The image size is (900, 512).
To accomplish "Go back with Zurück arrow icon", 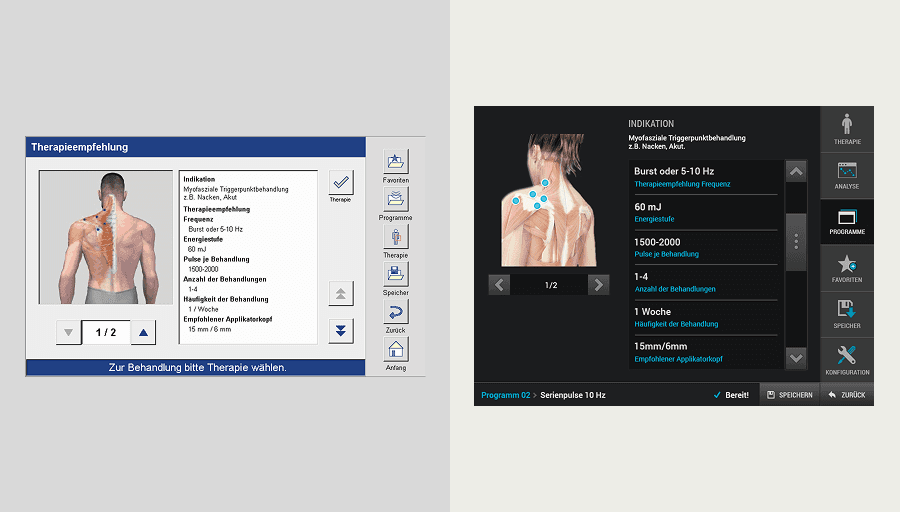I will [x=395, y=312].
